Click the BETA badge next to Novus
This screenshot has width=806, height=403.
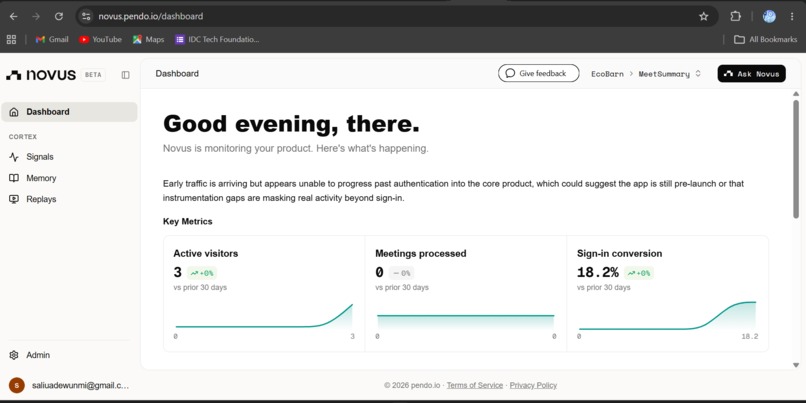[93, 75]
